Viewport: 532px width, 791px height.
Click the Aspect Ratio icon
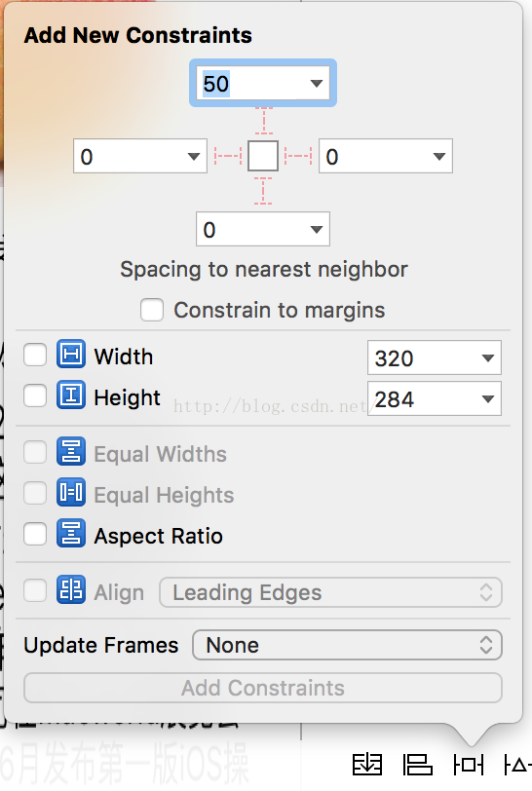71,533
